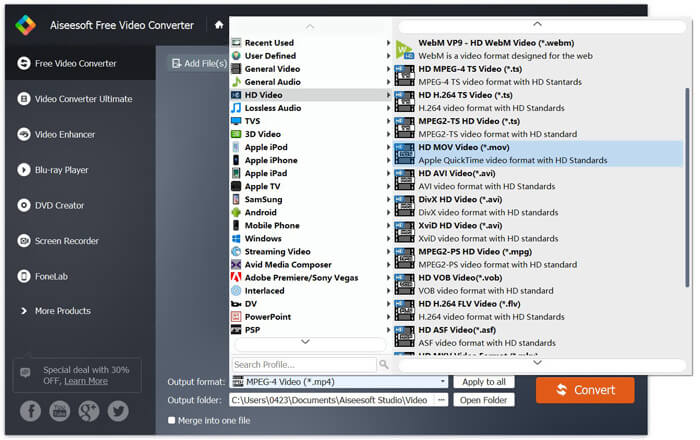Image resolution: width=700 pixels, height=440 pixels.
Task: Click the Adobe Premiere/Sony Vegas icon
Action: [x=236, y=278]
